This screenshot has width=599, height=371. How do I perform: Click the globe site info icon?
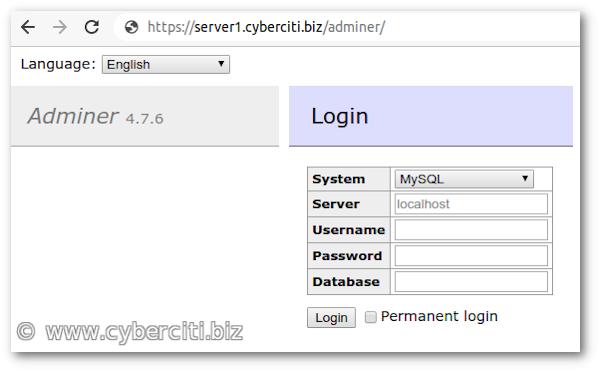(x=131, y=27)
